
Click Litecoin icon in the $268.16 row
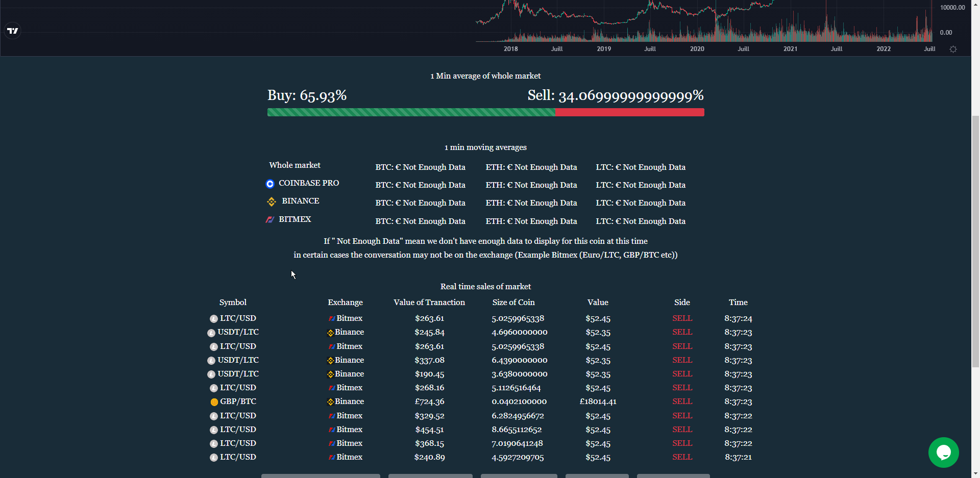click(x=214, y=388)
